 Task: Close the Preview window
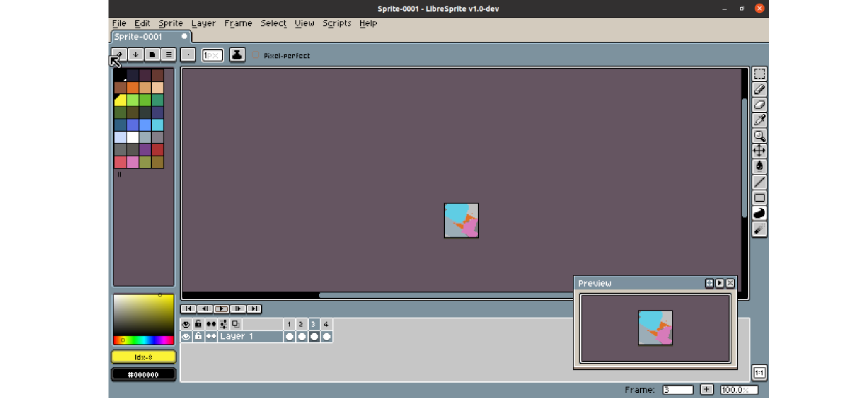(x=730, y=284)
